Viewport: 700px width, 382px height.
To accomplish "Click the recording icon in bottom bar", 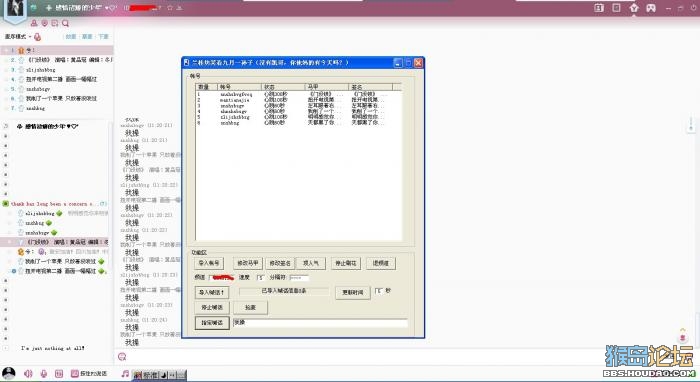I will [x=59, y=374].
